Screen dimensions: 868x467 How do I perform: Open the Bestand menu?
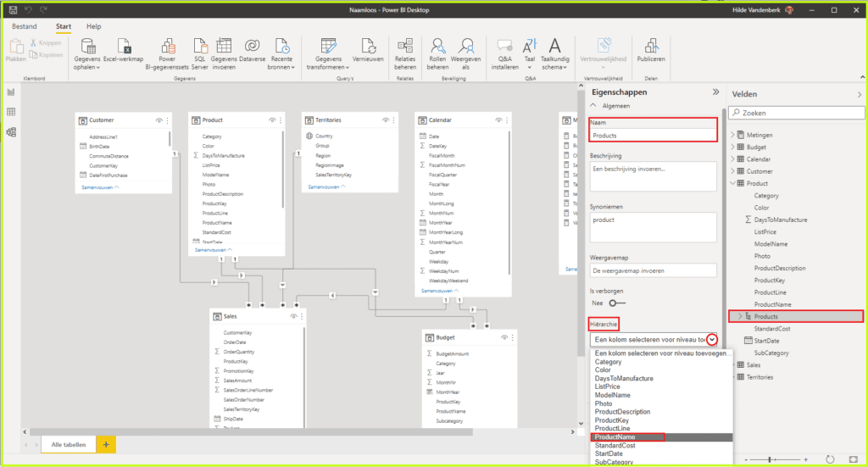click(x=25, y=26)
